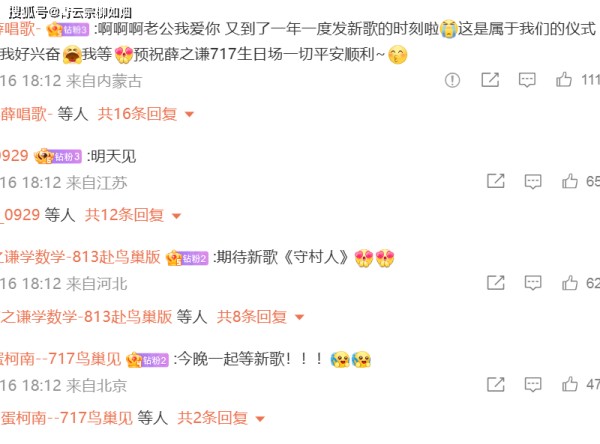The image size is (600, 444).
Task: Share the 今晚一起等新歌 comment
Action: point(496,384)
